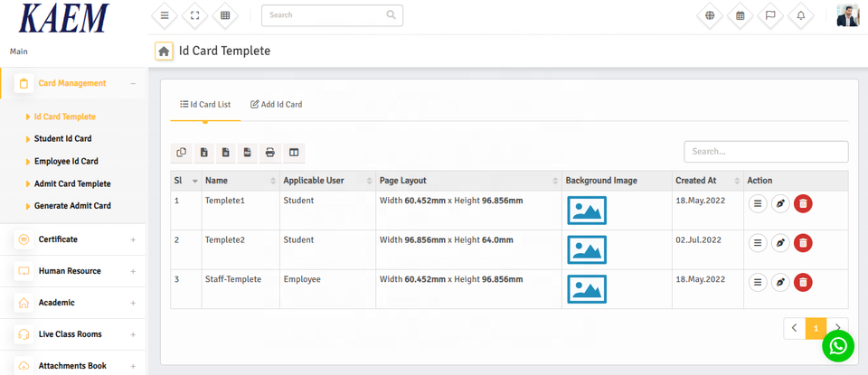Click the copy icon above the table
Screen dimensions: 868x375
tap(182, 153)
